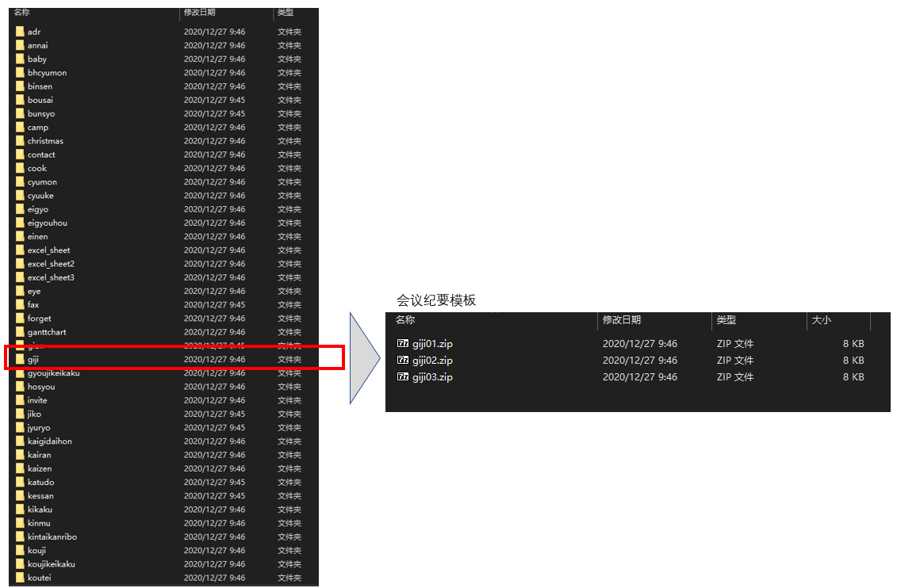Click the contact folder icon
Image resolution: width=897 pixels, height=588 pixels.
click(x=20, y=155)
